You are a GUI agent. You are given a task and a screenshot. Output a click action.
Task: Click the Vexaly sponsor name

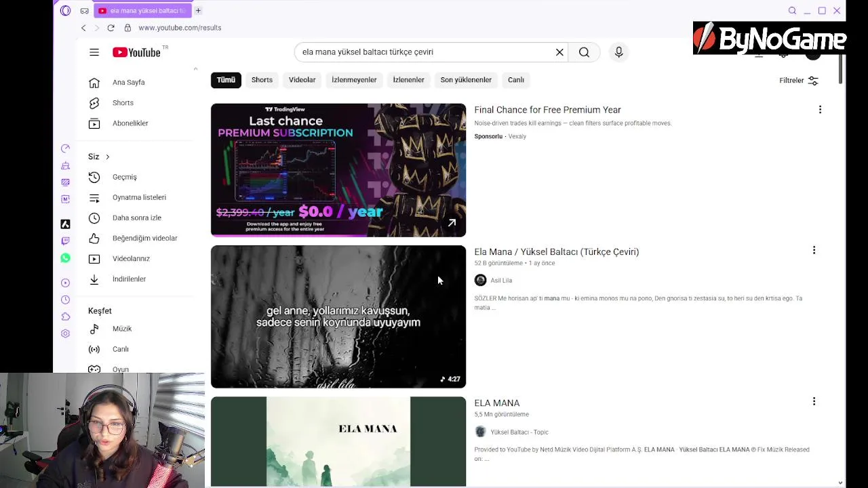[517, 136]
